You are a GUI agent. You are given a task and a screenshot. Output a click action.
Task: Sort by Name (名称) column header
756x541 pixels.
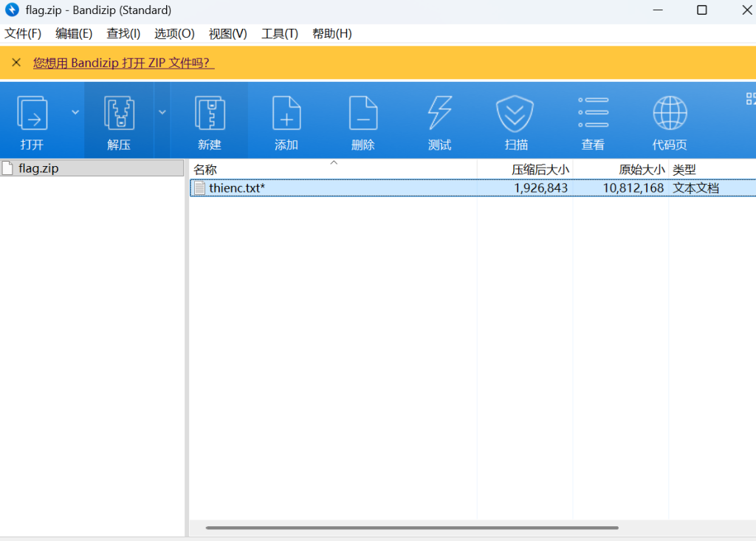205,170
